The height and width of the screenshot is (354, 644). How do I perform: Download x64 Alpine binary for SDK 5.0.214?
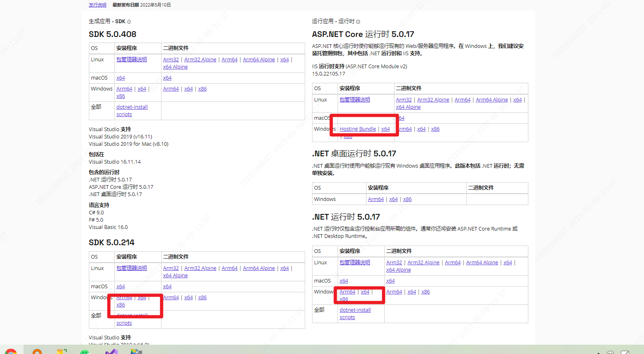point(175,275)
